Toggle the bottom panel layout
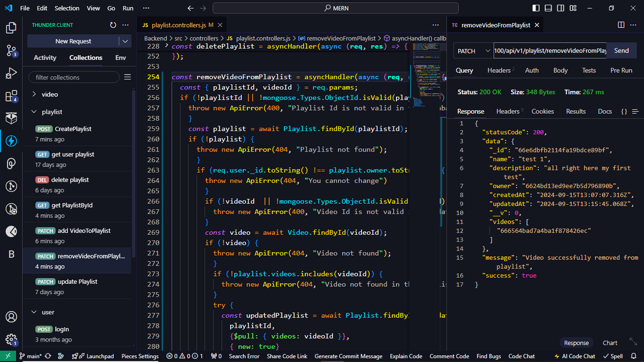Image resolution: width=644 pixels, height=362 pixels. click(x=549, y=8)
